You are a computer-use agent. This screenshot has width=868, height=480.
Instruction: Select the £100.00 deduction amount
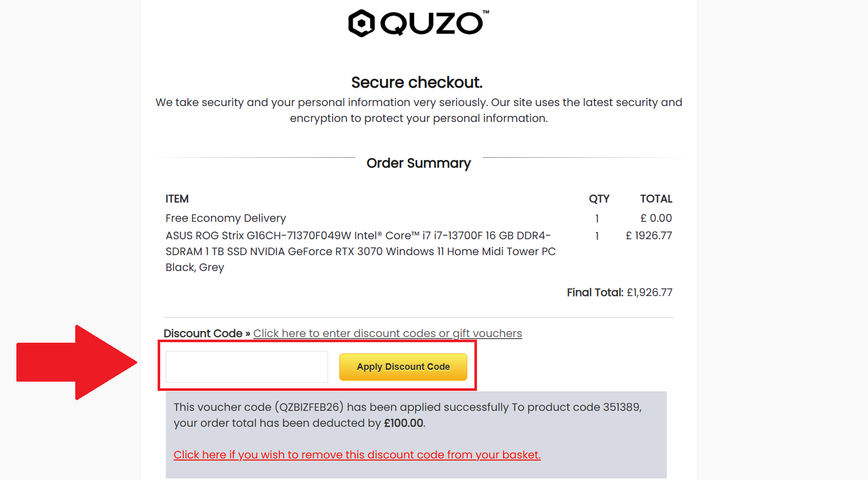coord(404,423)
